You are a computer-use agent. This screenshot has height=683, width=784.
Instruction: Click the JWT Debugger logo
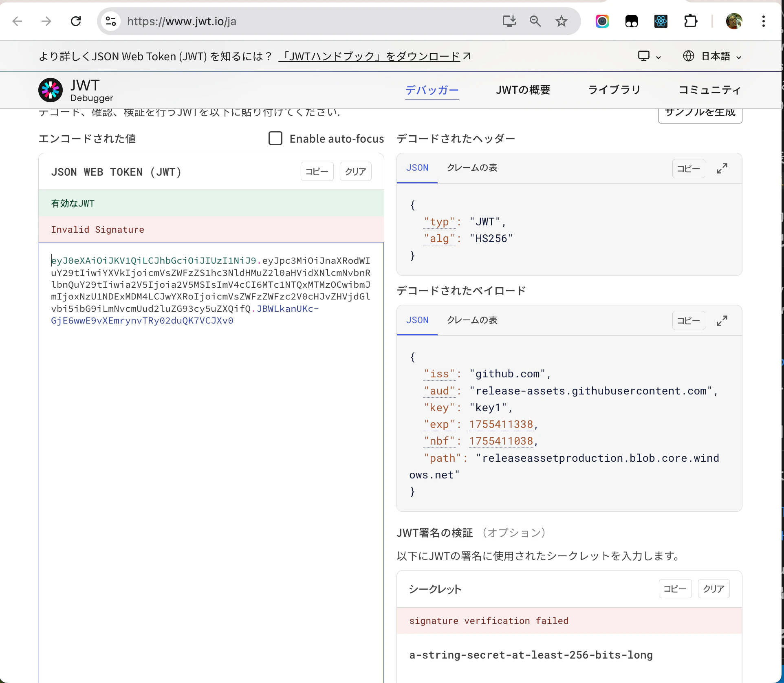(76, 90)
